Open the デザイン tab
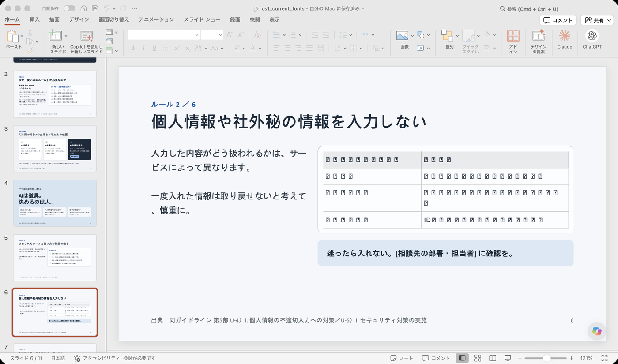The height and width of the screenshot is (364, 618). [79, 19]
